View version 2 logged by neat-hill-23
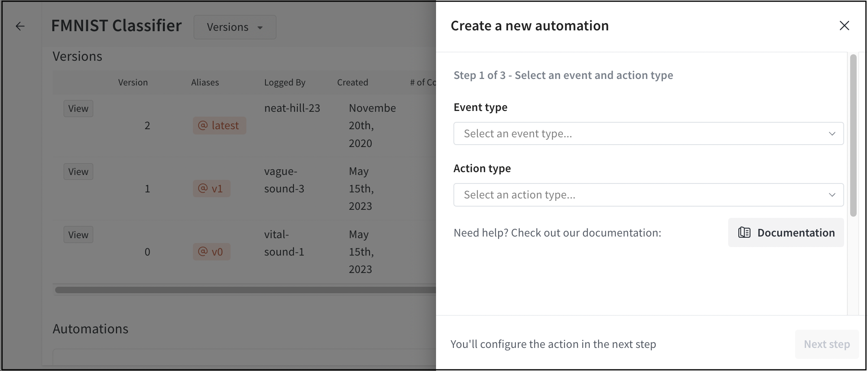 point(78,109)
